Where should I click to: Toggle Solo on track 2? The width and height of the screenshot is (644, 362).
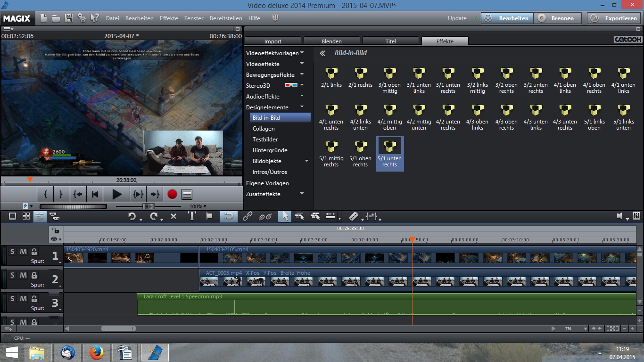pyautogui.click(x=12, y=275)
